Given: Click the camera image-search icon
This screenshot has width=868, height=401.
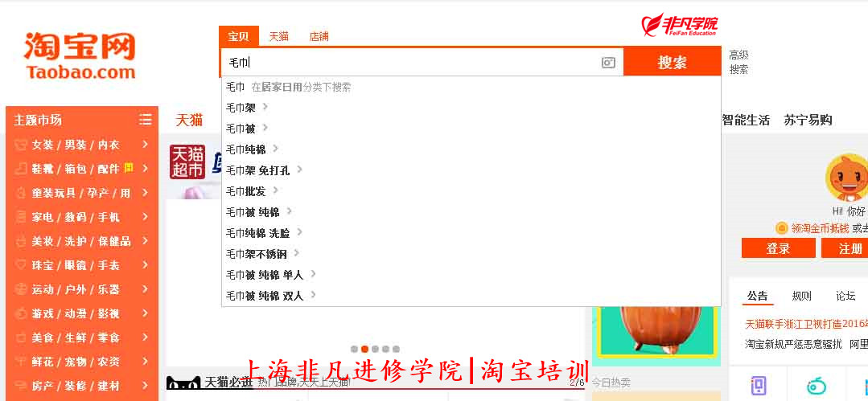Looking at the screenshot, I should pos(608,63).
